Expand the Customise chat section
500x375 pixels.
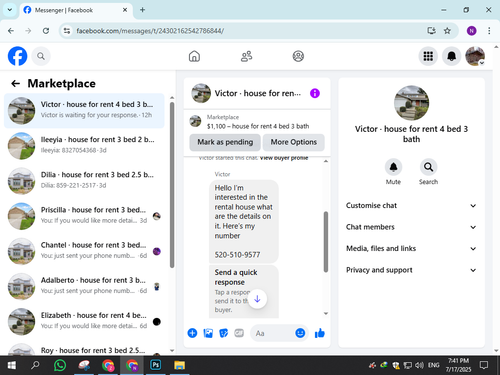coord(411,206)
